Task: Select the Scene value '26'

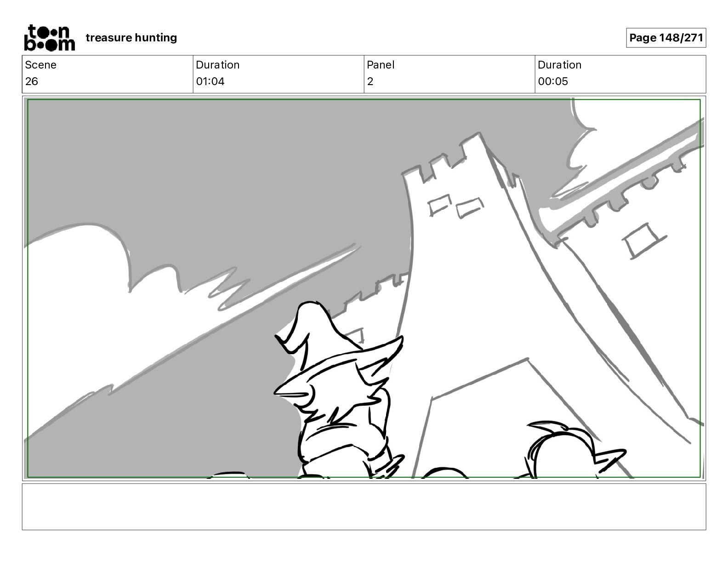Action: coord(32,81)
